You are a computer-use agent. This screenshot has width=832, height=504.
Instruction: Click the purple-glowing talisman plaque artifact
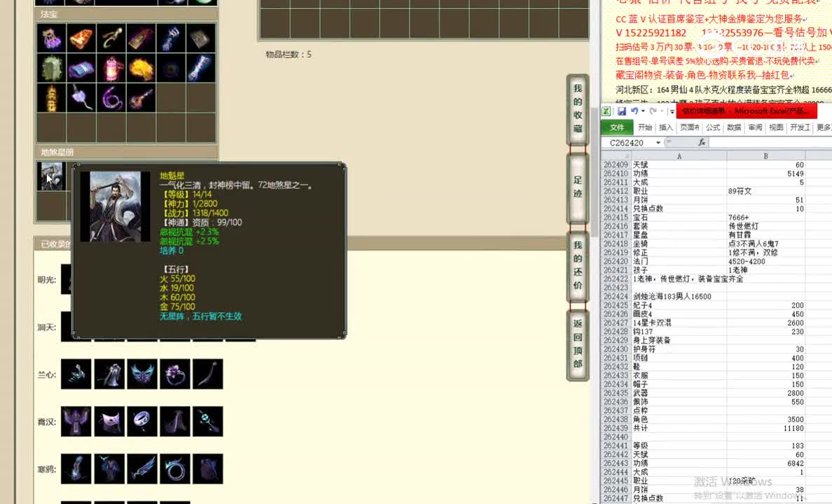(x=141, y=38)
